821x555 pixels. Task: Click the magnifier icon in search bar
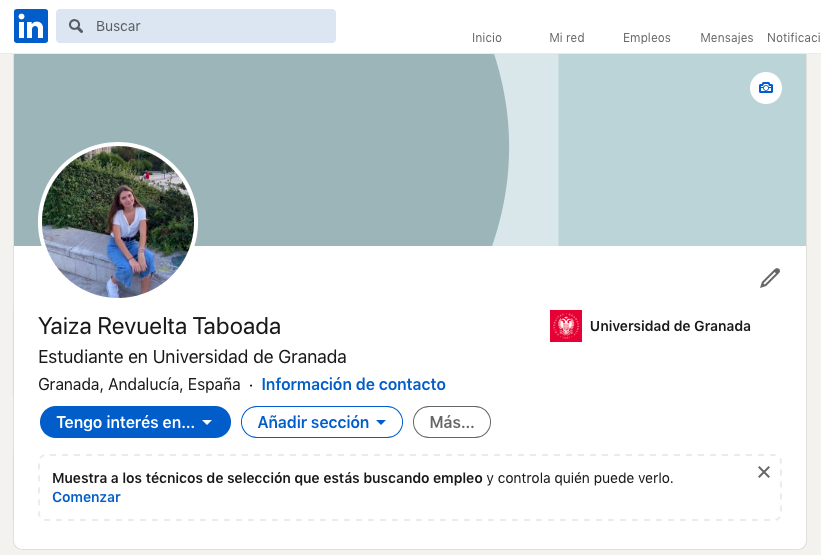(76, 26)
